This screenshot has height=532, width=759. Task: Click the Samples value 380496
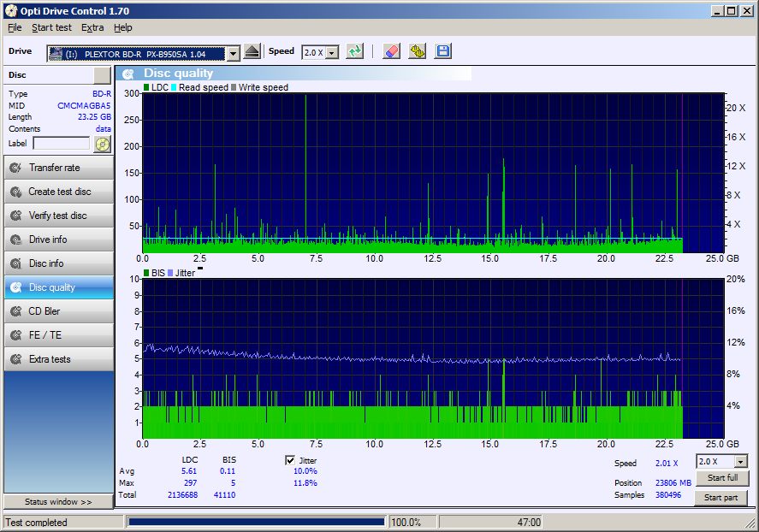click(668, 495)
